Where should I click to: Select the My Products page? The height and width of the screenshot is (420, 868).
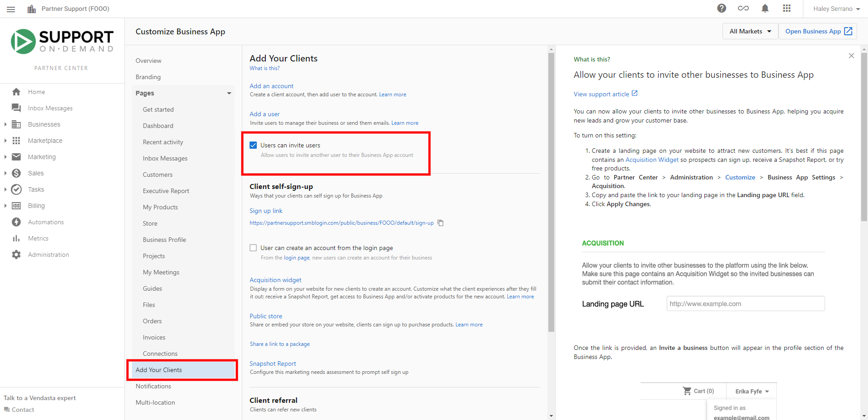tap(160, 207)
